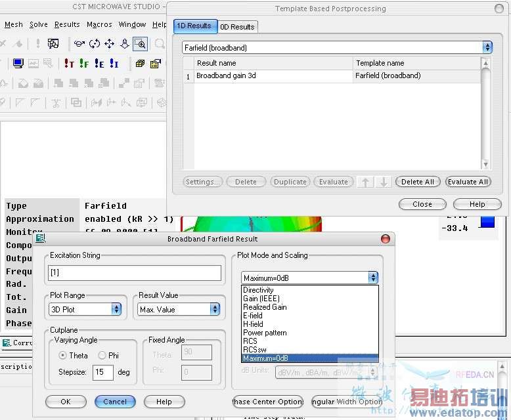Click the rotate view icon in CST toolbar
The width and height of the screenshot is (511, 420).
79,43
